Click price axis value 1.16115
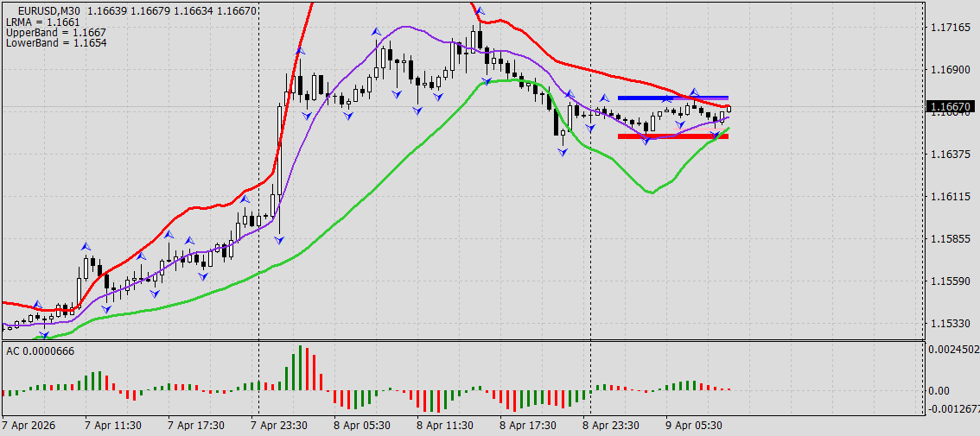 click(950, 197)
